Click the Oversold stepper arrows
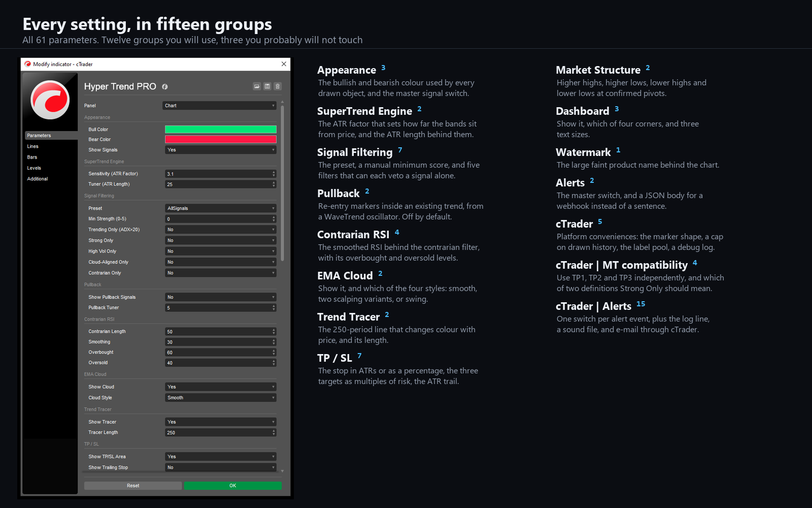 click(274, 363)
